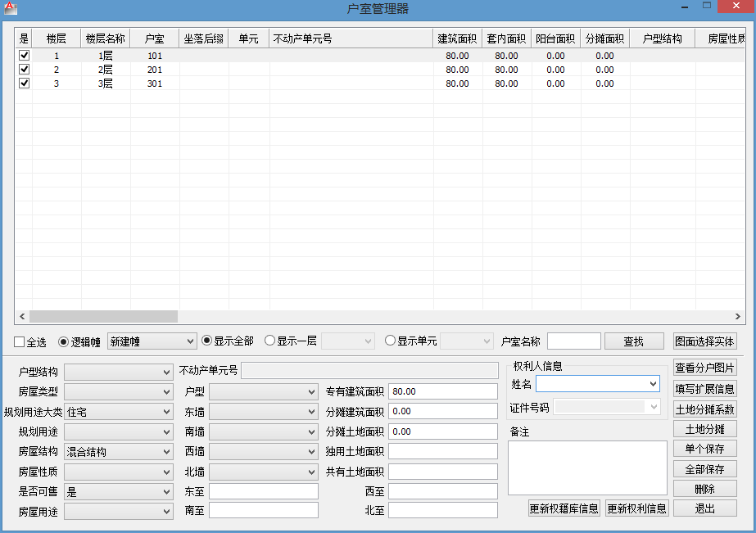Expand the 户型结构 dropdown
This screenshot has height=533, width=756.
pos(119,372)
